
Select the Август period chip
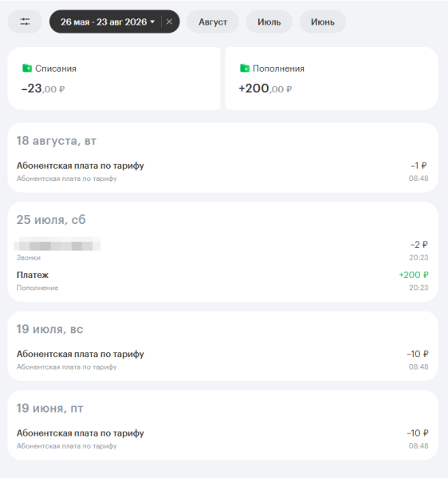pos(213,22)
